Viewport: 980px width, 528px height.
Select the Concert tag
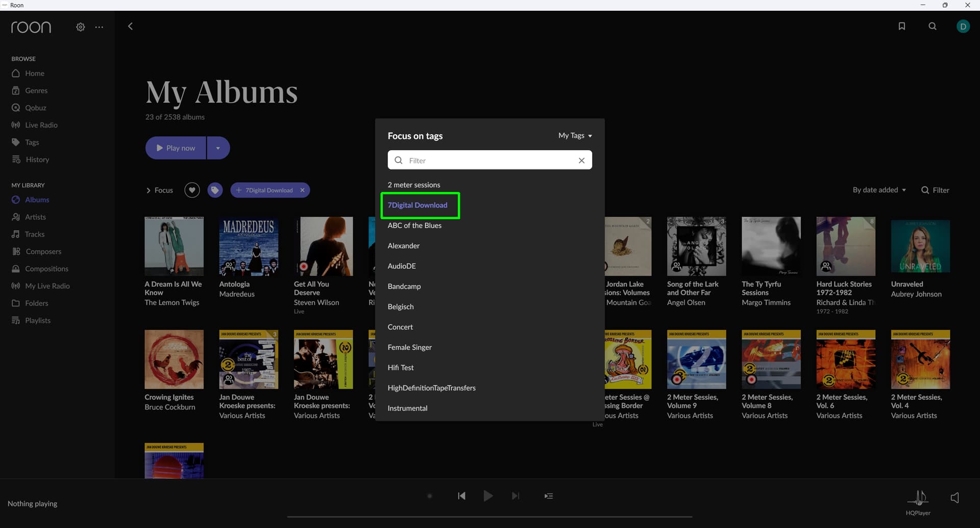(x=400, y=327)
